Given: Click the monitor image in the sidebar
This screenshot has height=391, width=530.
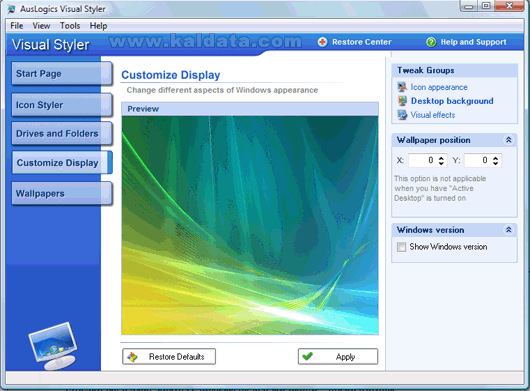Looking at the screenshot, I should tap(53, 346).
